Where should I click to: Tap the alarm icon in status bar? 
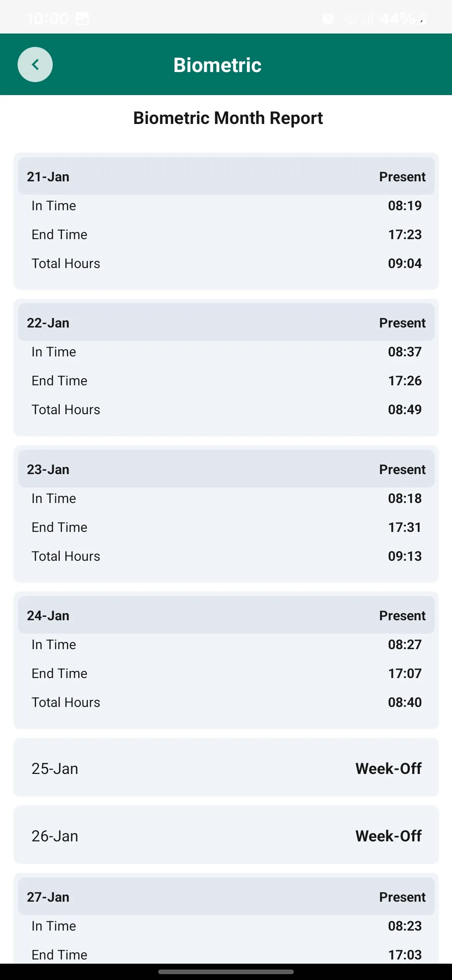[x=328, y=18]
